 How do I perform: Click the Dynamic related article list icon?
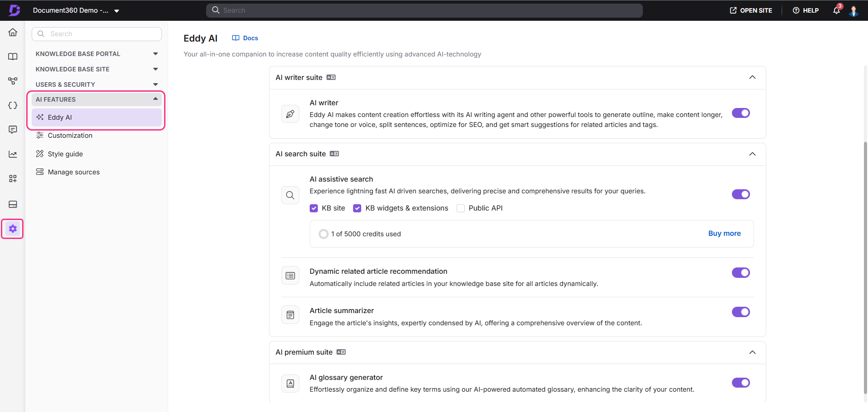[x=290, y=276]
